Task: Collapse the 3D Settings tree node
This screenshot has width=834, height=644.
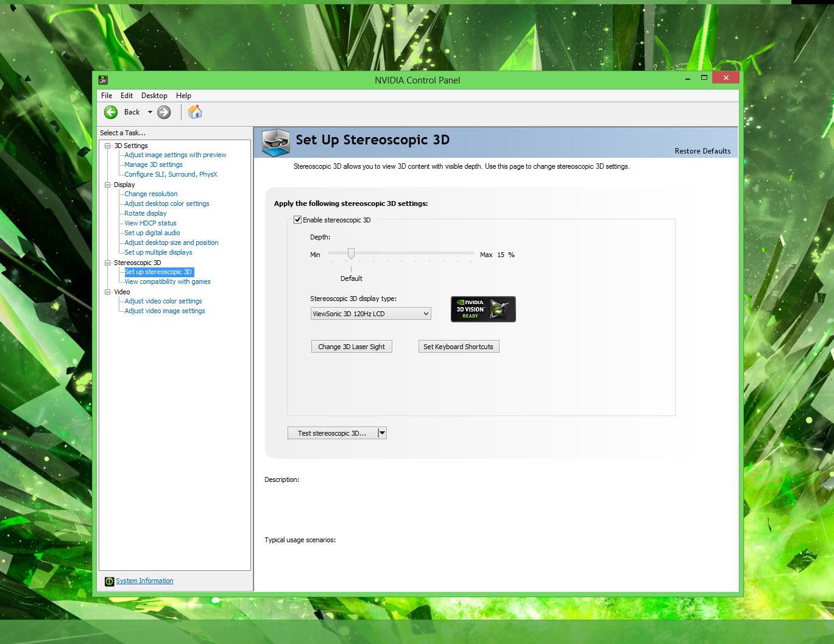Action: (108, 146)
